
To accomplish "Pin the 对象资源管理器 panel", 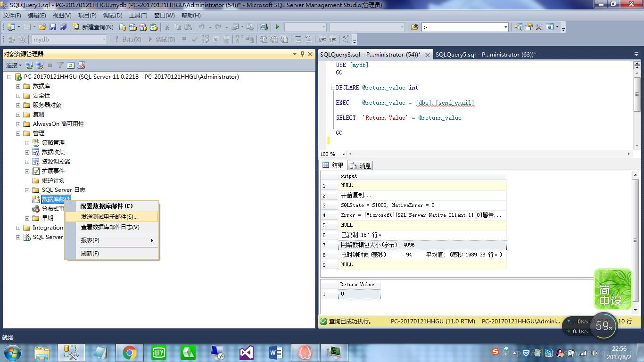I will click(302, 54).
